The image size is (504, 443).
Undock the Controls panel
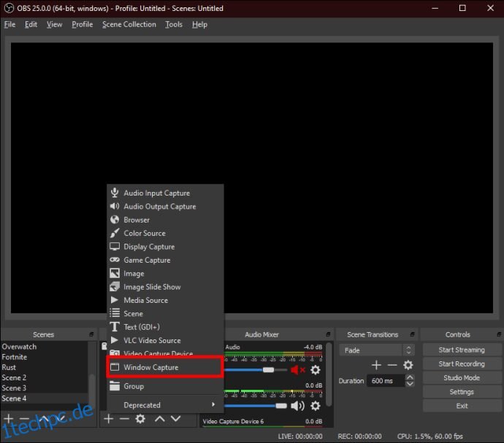coord(499,334)
